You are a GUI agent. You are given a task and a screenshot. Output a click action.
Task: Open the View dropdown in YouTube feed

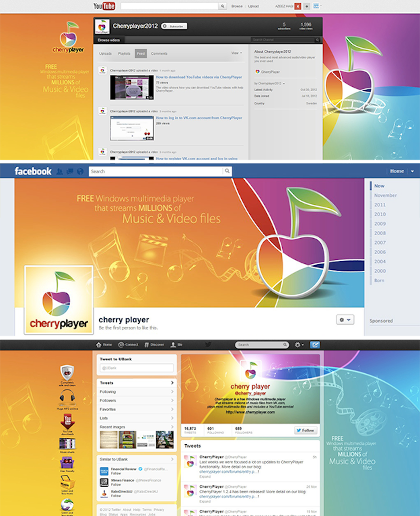237,53
